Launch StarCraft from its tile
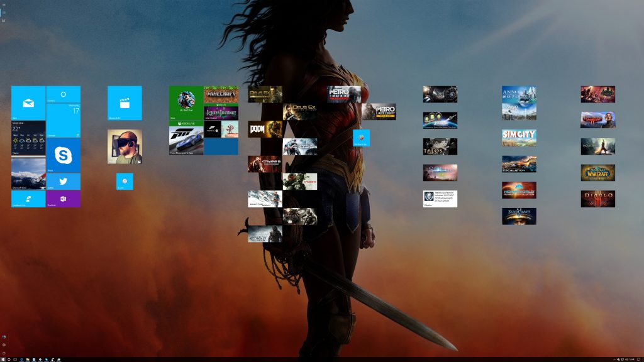Viewport: 644px width, 362px height. 519,216
